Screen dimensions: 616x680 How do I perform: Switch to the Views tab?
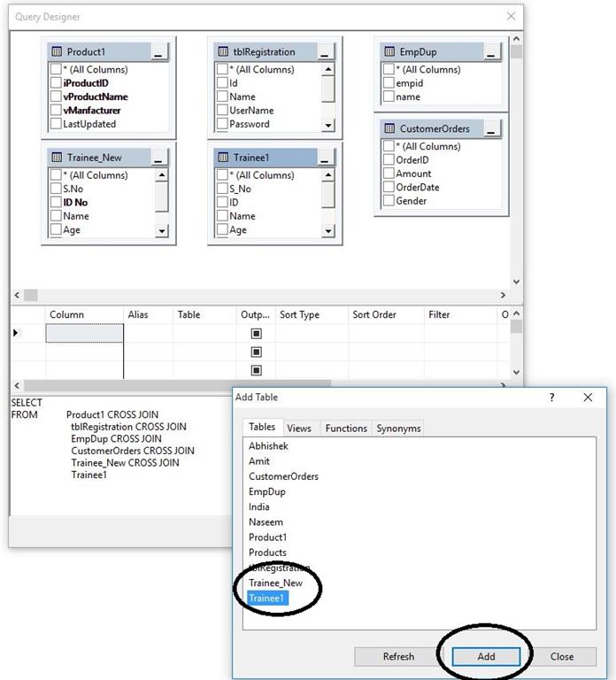(x=299, y=429)
